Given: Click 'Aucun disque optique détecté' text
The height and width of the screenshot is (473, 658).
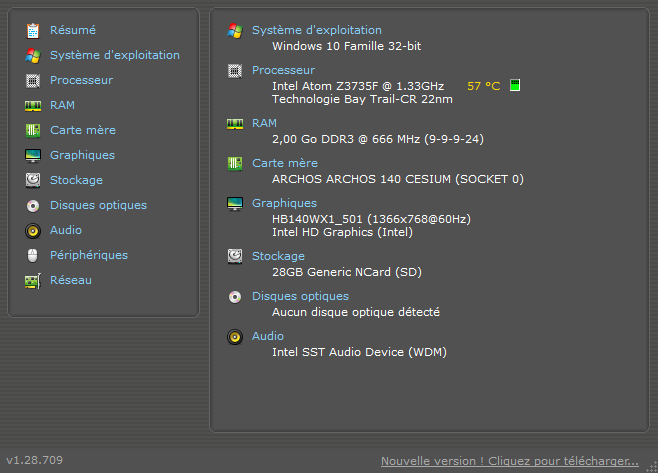Looking at the screenshot, I should [x=356, y=312].
